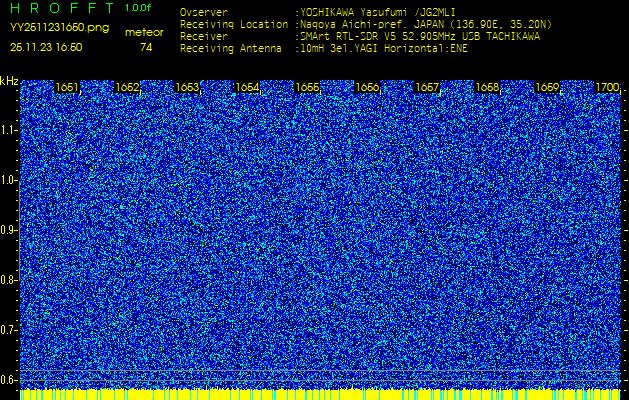
Task: Click the 0.8 frequency axis label
Action: (x=9, y=280)
